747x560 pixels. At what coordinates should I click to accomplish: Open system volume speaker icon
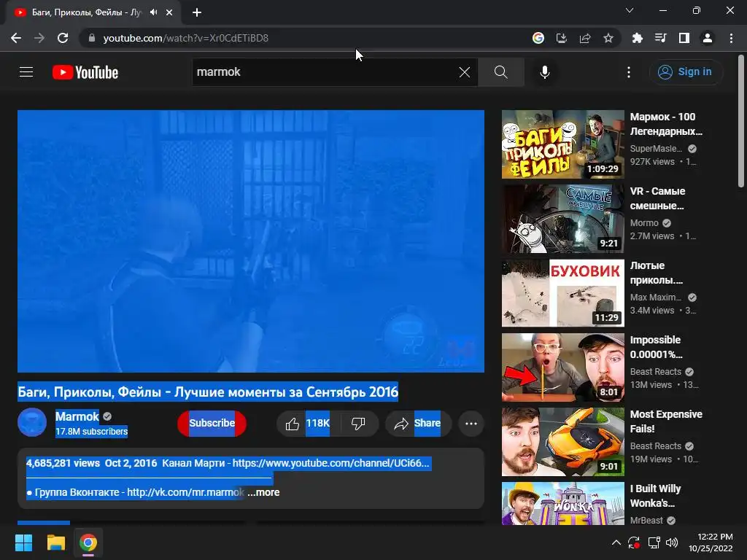pos(672,542)
